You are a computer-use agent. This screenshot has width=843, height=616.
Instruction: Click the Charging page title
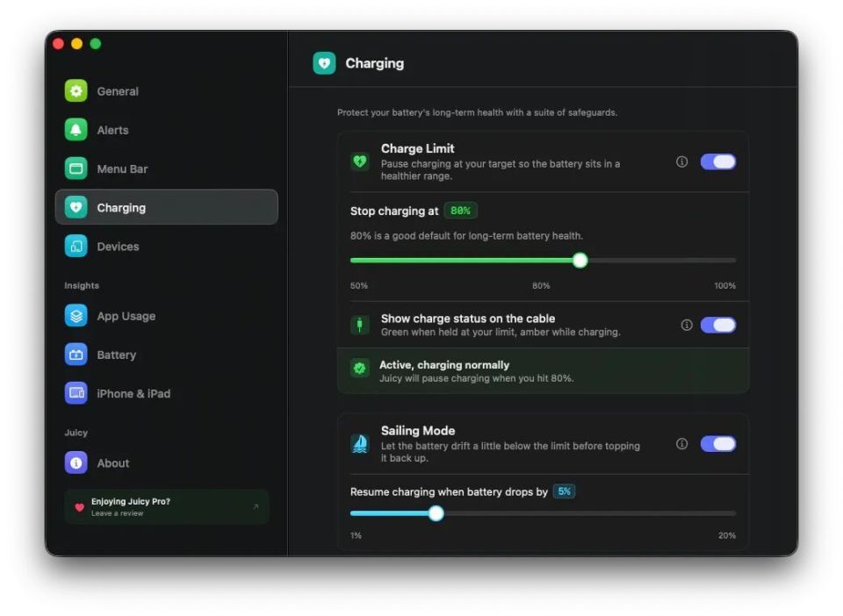pyautogui.click(x=375, y=63)
